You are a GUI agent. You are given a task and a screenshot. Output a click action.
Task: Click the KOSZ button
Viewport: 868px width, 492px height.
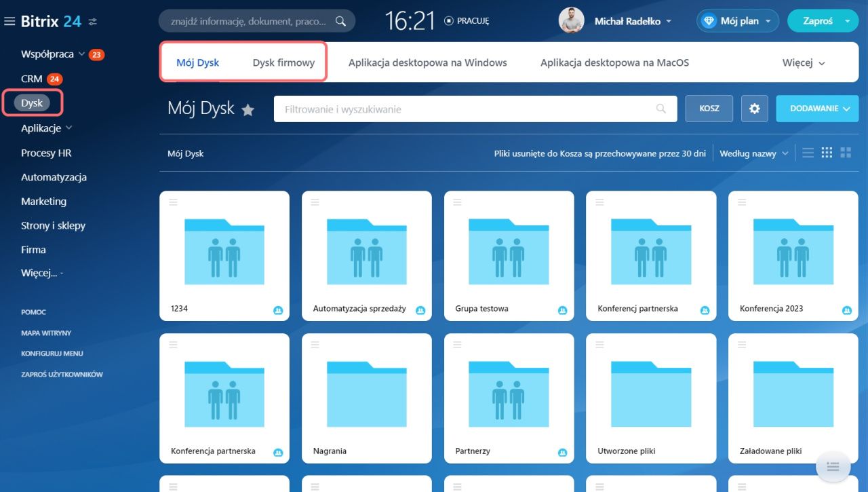pos(709,109)
